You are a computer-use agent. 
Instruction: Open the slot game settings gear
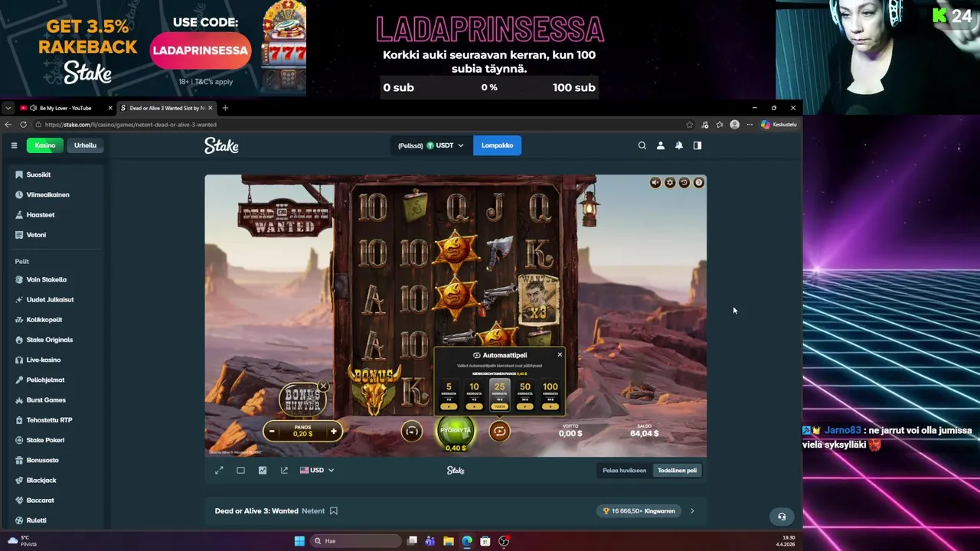(x=670, y=182)
